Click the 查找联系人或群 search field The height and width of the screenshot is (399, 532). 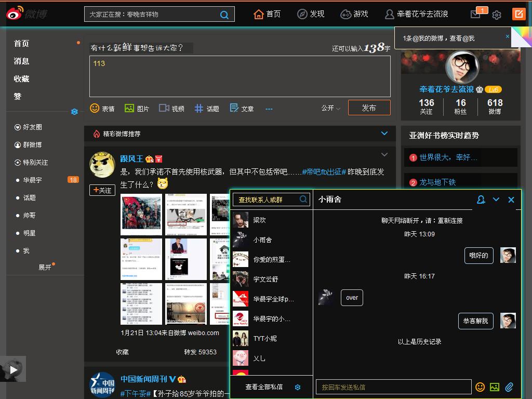tap(271, 199)
